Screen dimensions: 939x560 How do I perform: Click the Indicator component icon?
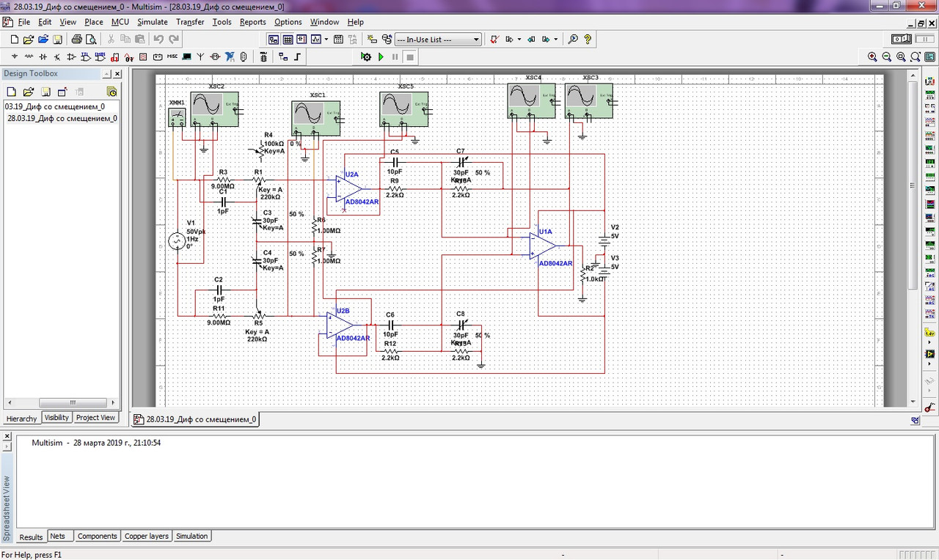143,56
